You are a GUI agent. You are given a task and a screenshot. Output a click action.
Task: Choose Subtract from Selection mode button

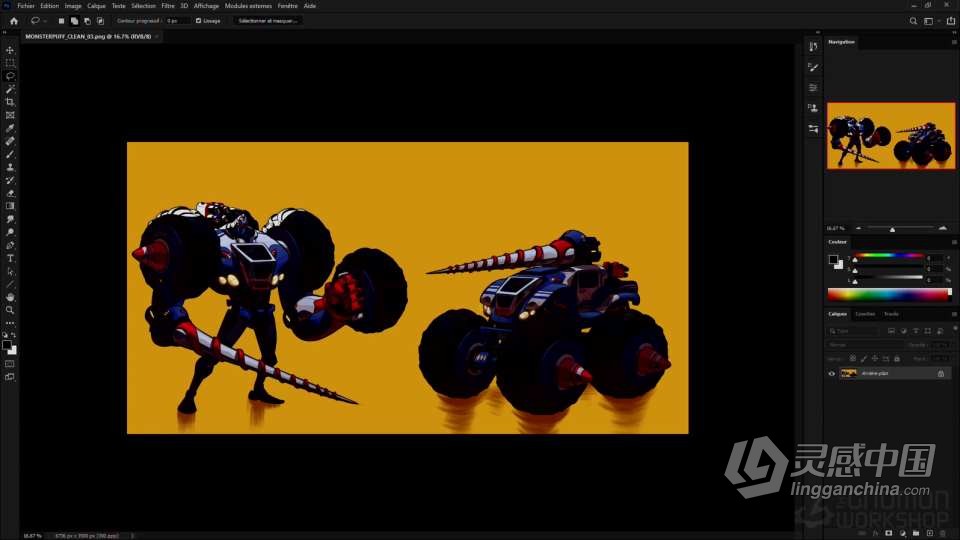click(x=87, y=21)
